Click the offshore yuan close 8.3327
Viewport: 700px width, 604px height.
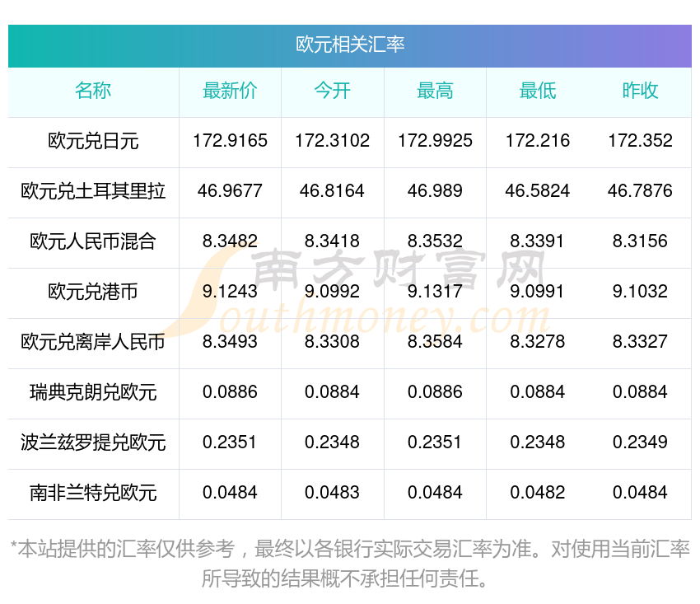coord(640,342)
